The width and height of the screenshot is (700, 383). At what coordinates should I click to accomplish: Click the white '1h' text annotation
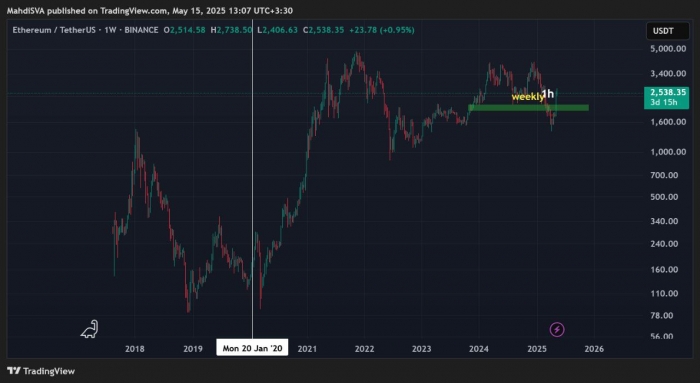coord(548,94)
